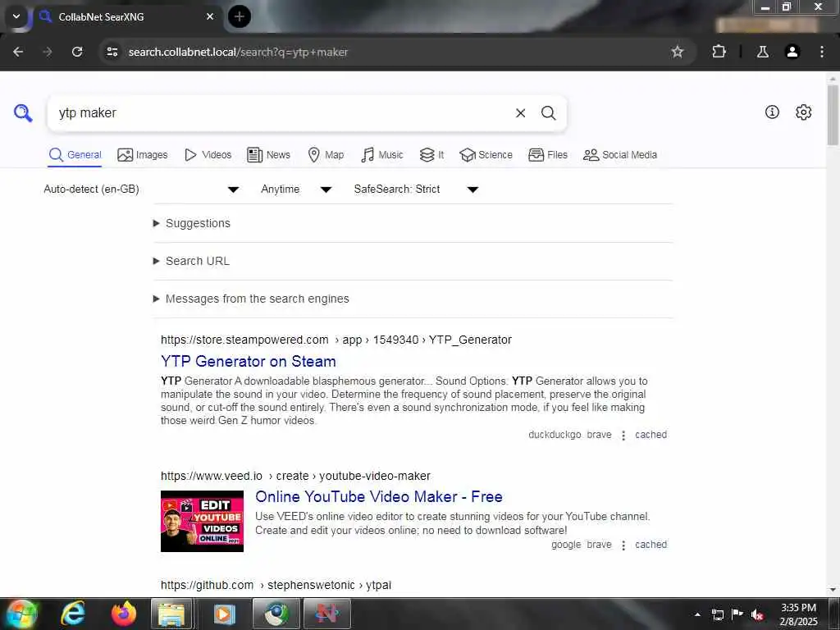This screenshot has height=630, width=840.
Task: Click the taskbar clock 3:35 PM
Action: tap(798, 614)
